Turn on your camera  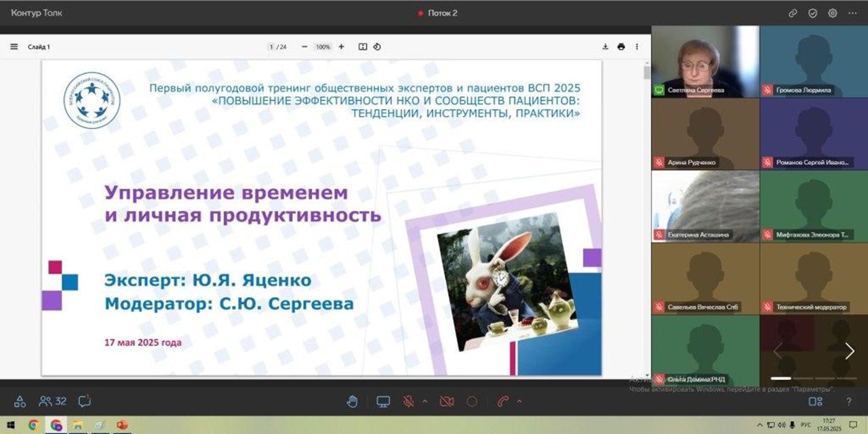point(446,401)
